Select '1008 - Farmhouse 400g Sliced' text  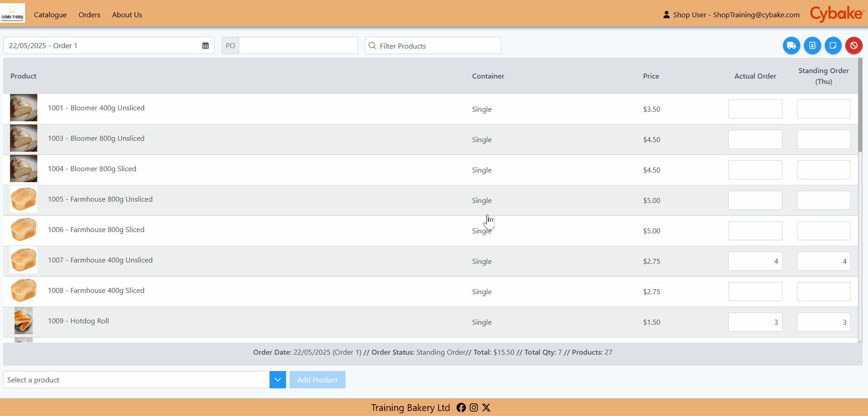96,291
